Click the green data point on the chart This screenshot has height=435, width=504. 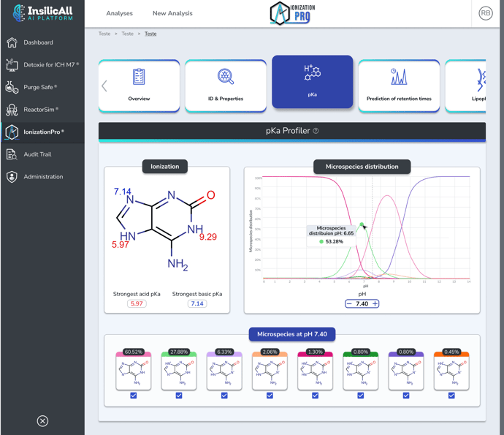point(362,224)
